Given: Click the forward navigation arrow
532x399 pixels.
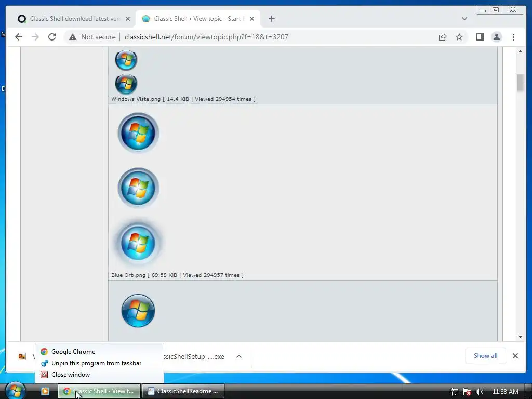Looking at the screenshot, I should (x=35, y=37).
